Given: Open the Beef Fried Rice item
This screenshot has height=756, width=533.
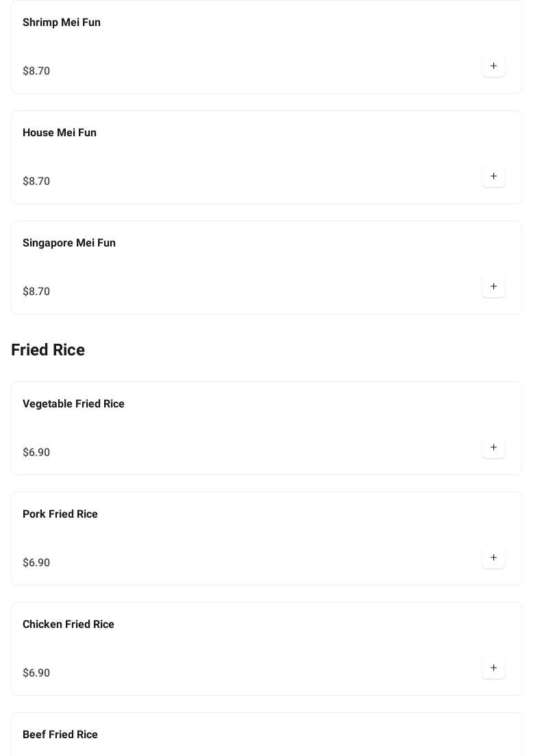Looking at the screenshot, I should [x=60, y=735].
